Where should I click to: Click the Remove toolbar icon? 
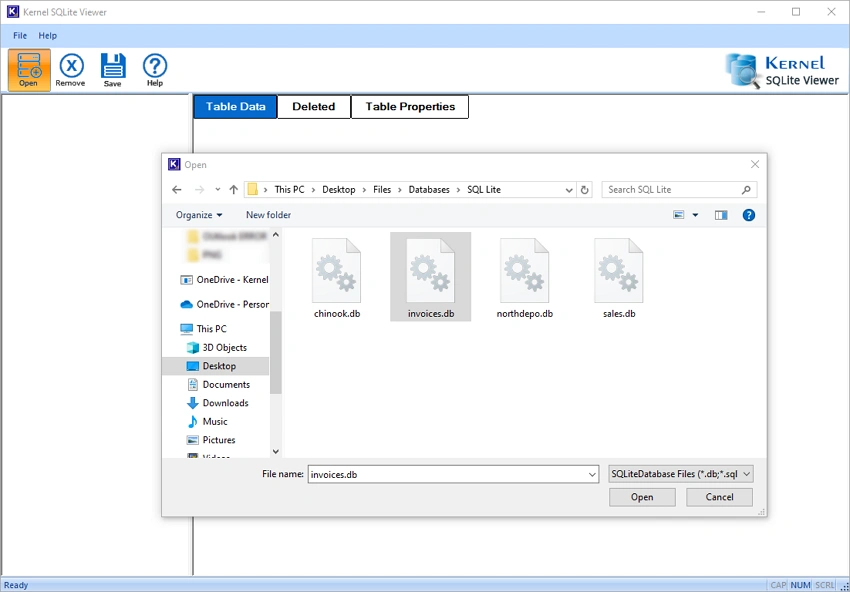pos(70,70)
